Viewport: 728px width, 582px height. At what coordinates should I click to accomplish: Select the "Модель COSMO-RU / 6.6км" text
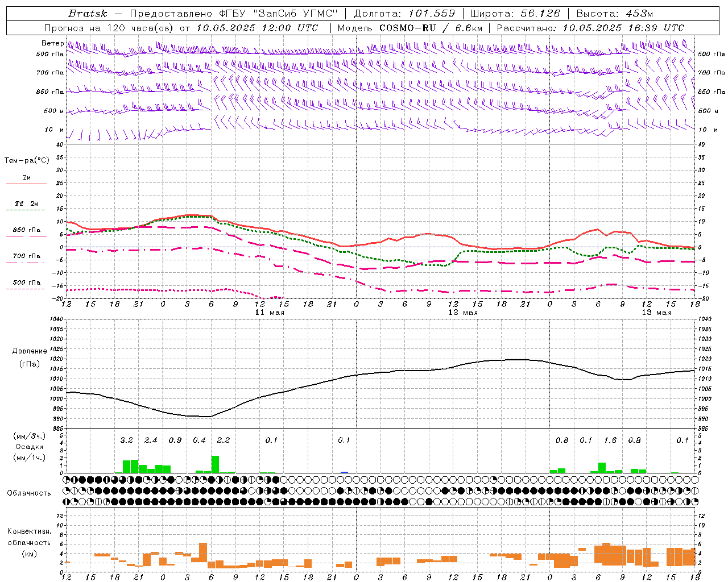[409, 28]
